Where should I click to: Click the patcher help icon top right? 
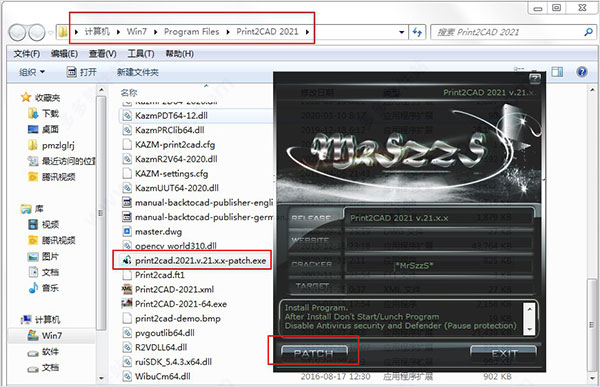click(x=535, y=78)
